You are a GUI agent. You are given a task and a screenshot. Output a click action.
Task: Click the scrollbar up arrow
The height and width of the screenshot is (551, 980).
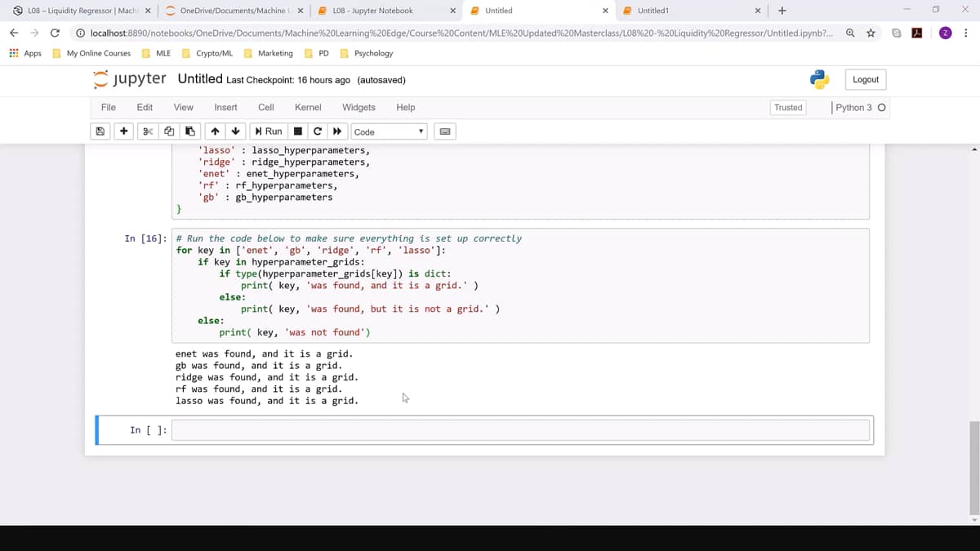point(973,150)
